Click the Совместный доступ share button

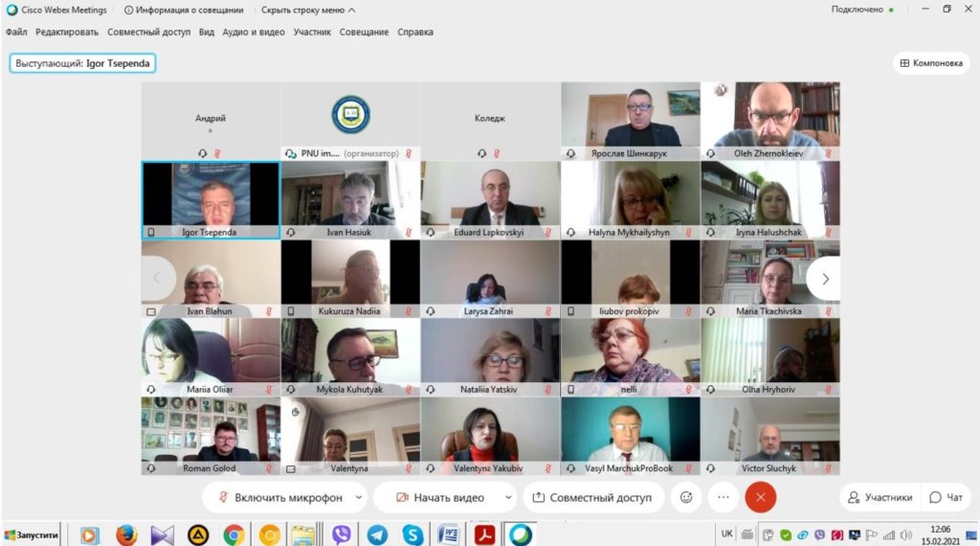click(x=592, y=497)
